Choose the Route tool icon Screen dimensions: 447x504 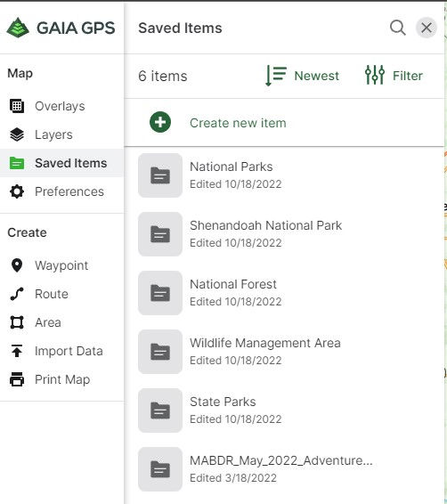(x=17, y=294)
